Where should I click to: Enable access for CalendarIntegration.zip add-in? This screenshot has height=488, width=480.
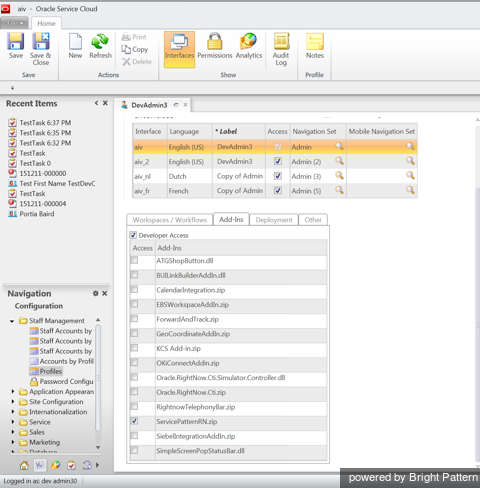point(134,290)
